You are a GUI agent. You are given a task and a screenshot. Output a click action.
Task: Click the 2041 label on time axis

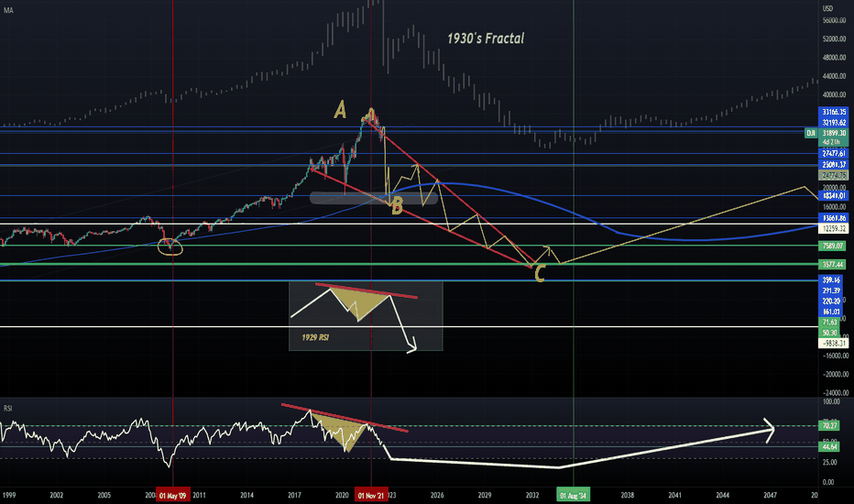coord(674,495)
